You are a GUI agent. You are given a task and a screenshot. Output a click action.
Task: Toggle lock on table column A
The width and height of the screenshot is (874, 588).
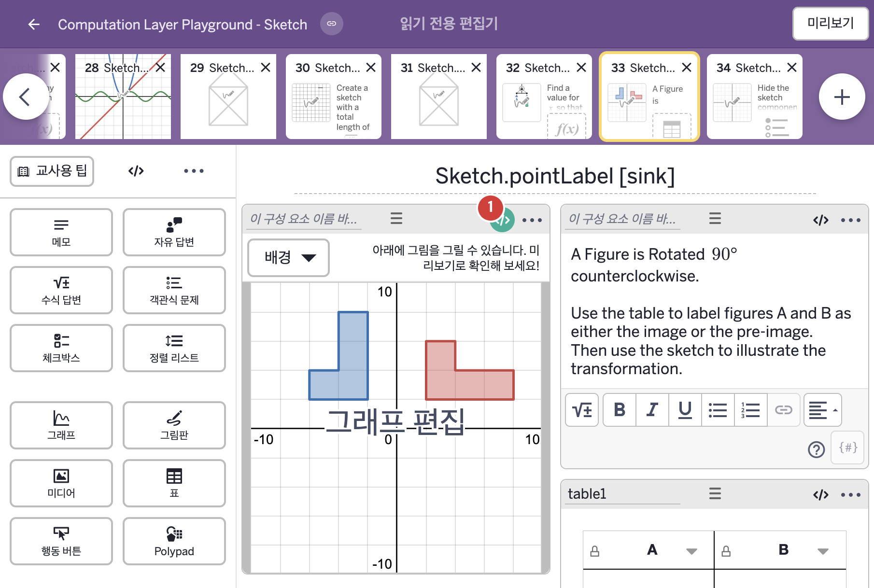(595, 551)
